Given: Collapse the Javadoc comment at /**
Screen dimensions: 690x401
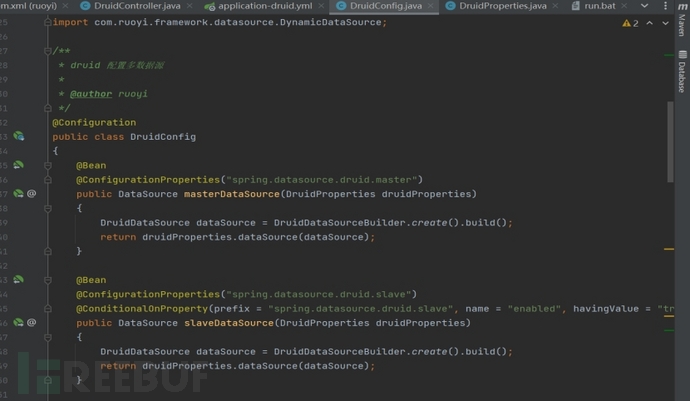Looking at the screenshot, I should click(x=48, y=51).
